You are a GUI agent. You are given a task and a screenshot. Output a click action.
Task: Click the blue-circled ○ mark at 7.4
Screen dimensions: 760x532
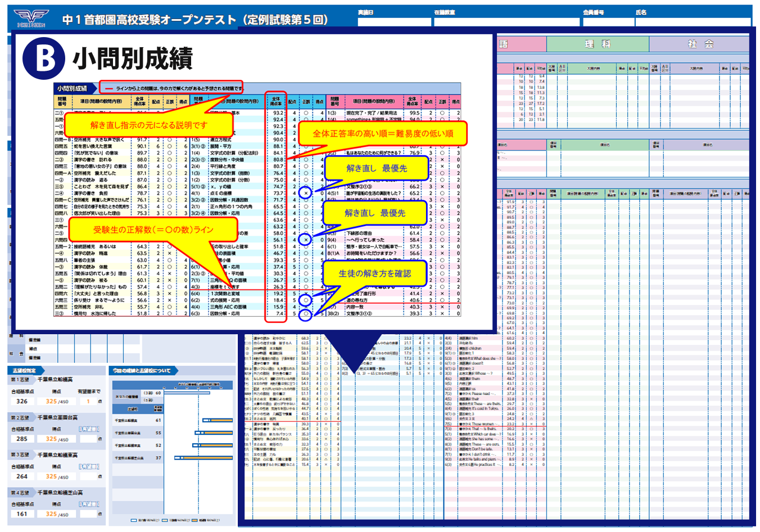[305, 314]
